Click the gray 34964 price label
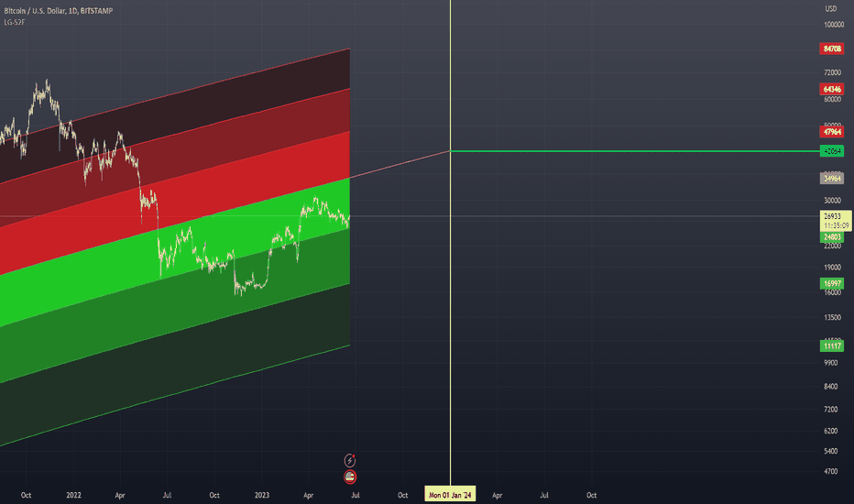 (x=832, y=178)
